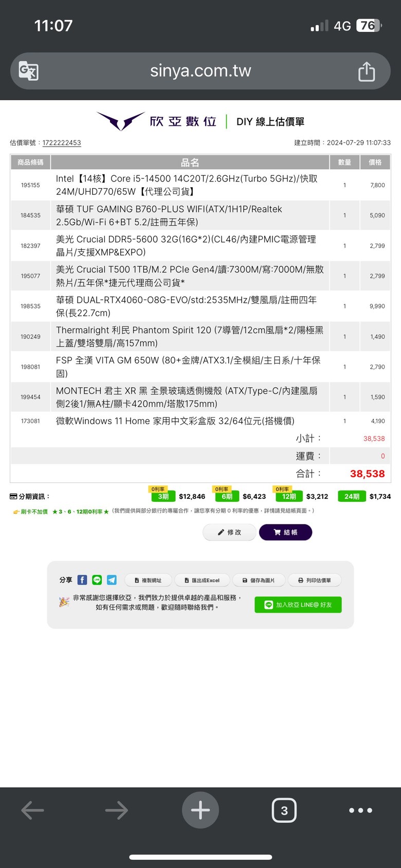Click product code 195155
The image size is (401, 868).
pyautogui.click(x=30, y=185)
